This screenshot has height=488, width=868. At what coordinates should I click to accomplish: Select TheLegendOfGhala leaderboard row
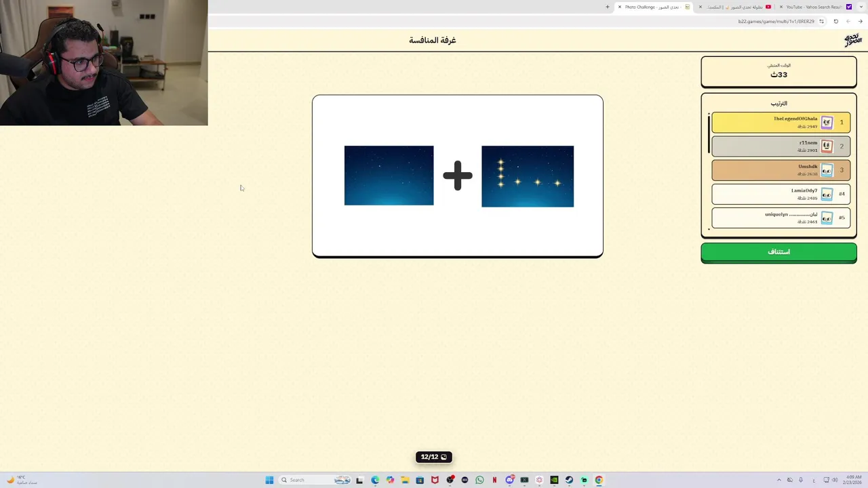tap(781, 123)
